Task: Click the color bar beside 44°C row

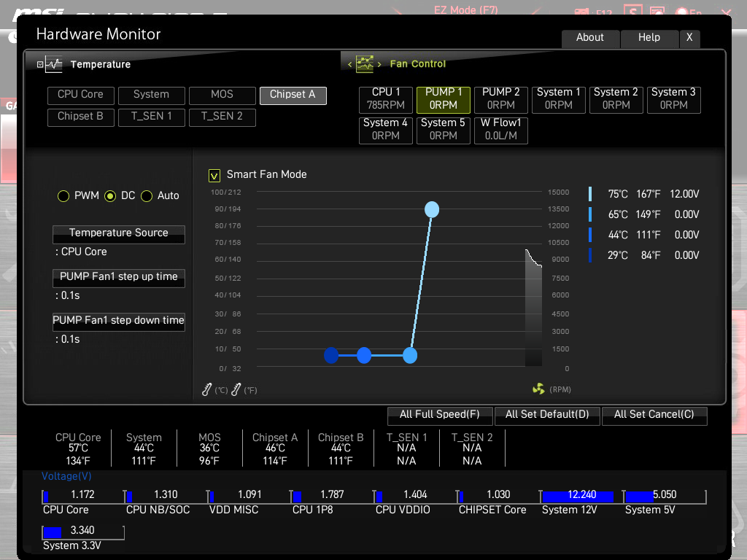Action: (x=590, y=235)
